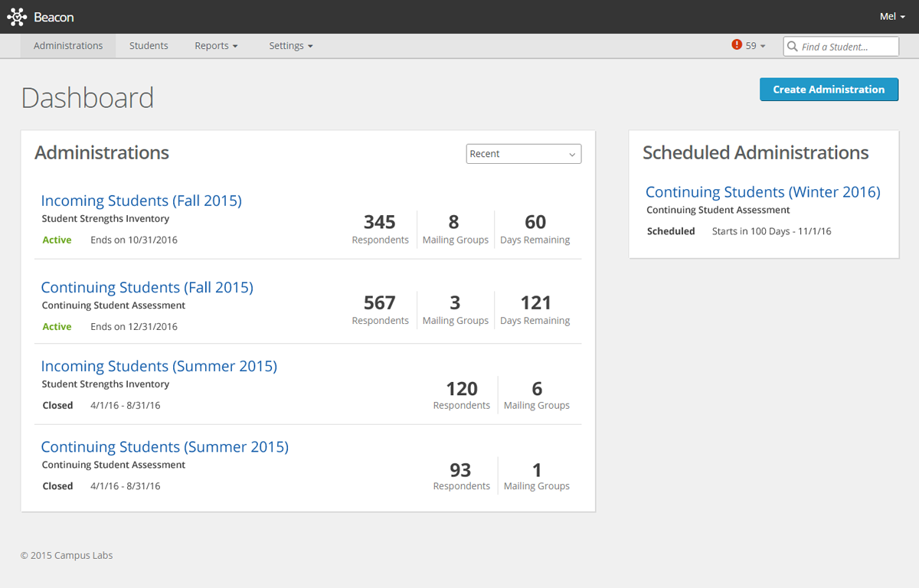Click the 345 Respondents count
The width and height of the screenshot is (919, 588).
click(380, 228)
